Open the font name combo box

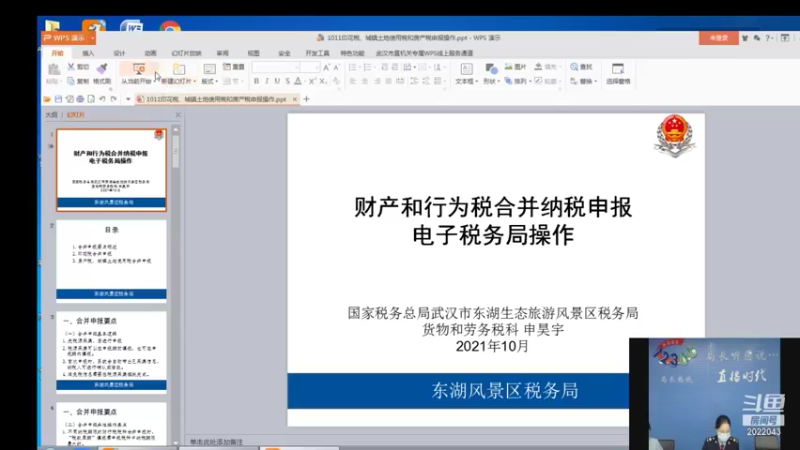coord(276,67)
